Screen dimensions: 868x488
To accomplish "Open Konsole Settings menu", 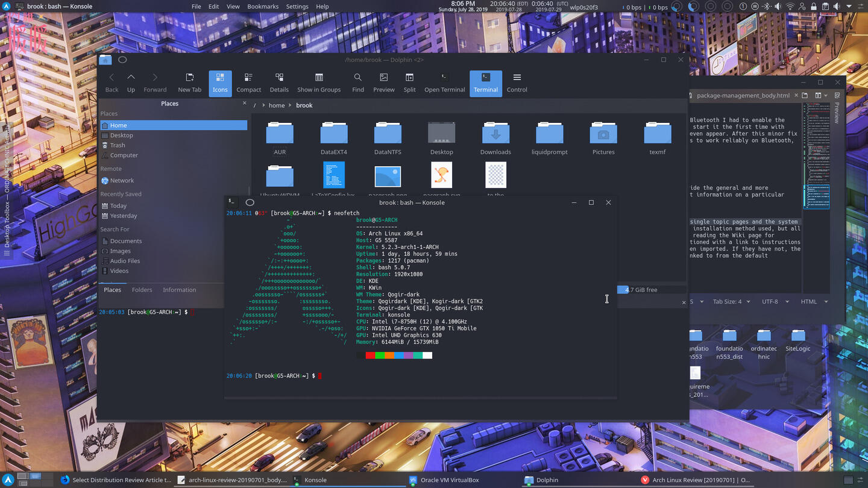I will point(297,7).
